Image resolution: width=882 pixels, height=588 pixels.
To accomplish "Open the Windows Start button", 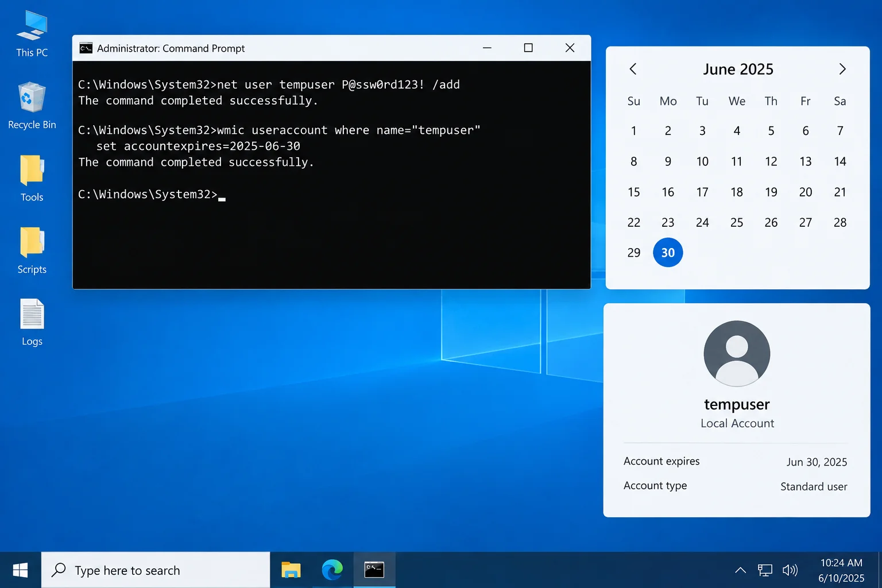I will (x=20, y=570).
